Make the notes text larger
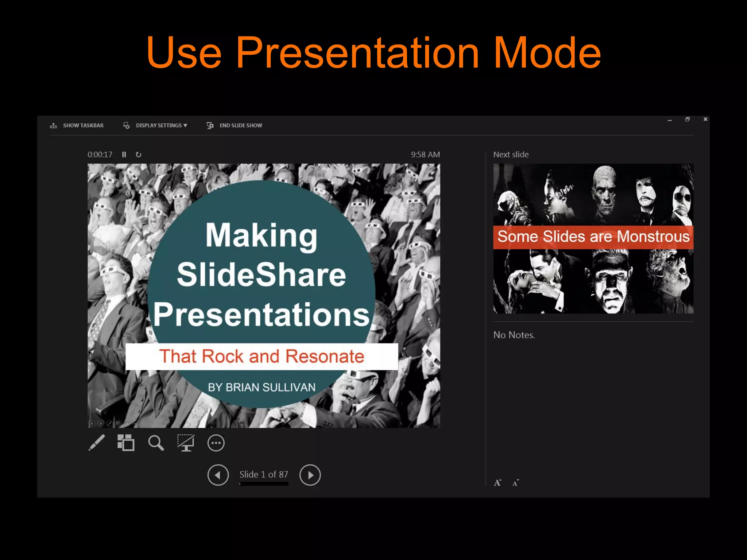Screen dimensions: 747x560 point(498,483)
